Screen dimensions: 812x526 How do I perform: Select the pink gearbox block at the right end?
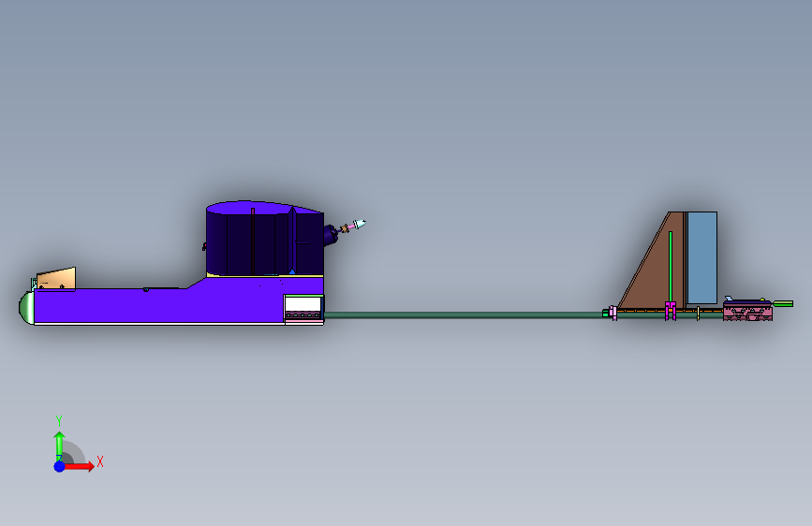pyautogui.click(x=747, y=313)
